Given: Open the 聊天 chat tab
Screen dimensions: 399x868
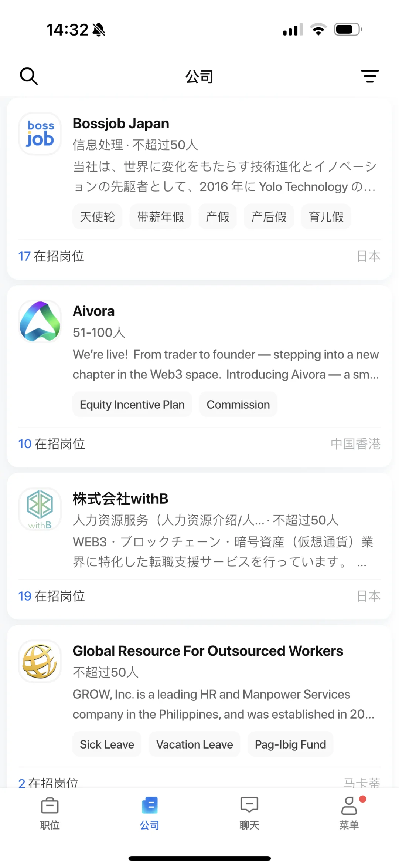Looking at the screenshot, I should pos(249,813).
